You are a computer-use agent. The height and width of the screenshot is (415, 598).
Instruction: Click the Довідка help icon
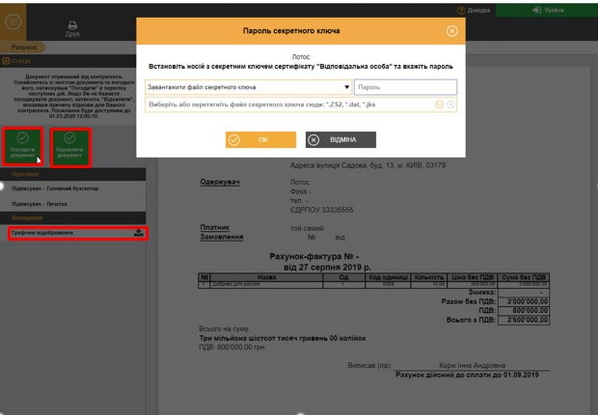click(x=461, y=11)
